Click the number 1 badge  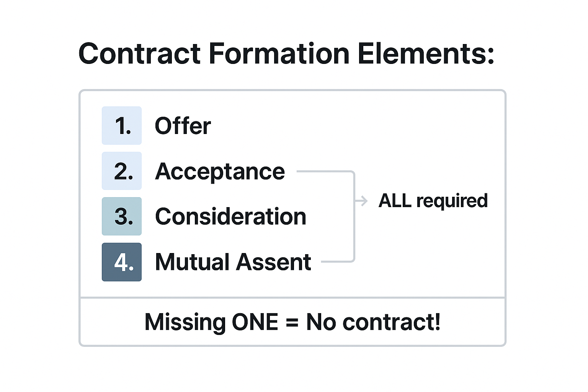pos(122,126)
